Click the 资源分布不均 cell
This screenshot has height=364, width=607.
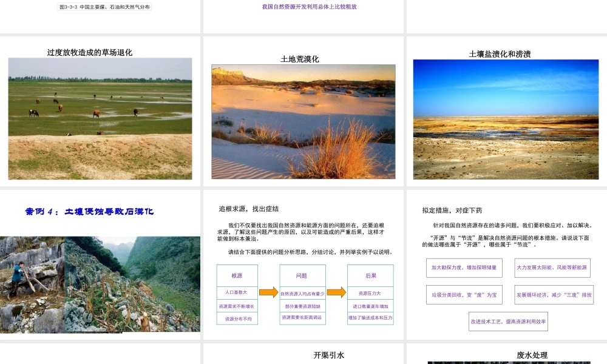coord(237,318)
